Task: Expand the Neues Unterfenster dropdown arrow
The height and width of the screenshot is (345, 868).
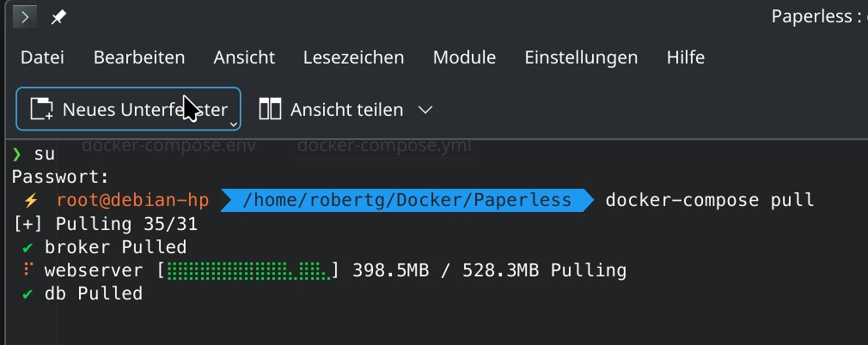Action: pos(233,124)
